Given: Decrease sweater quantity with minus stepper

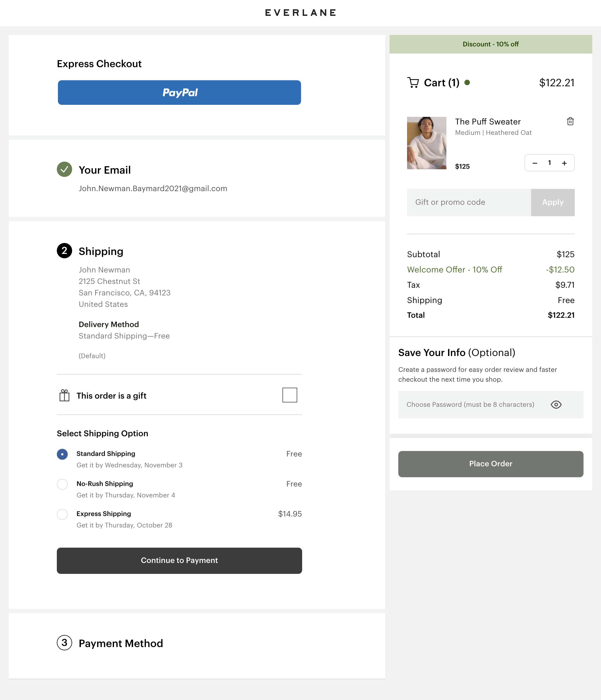Looking at the screenshot, I should tap(535, 163).
